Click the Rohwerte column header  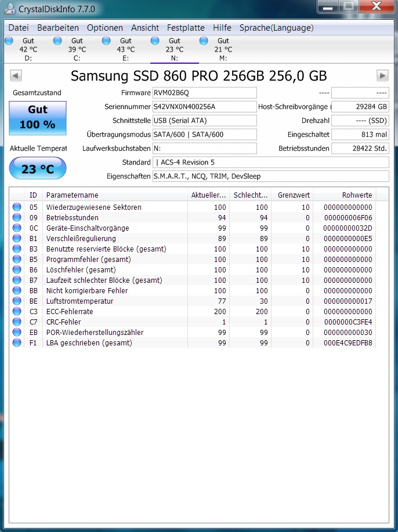(345, 195)
